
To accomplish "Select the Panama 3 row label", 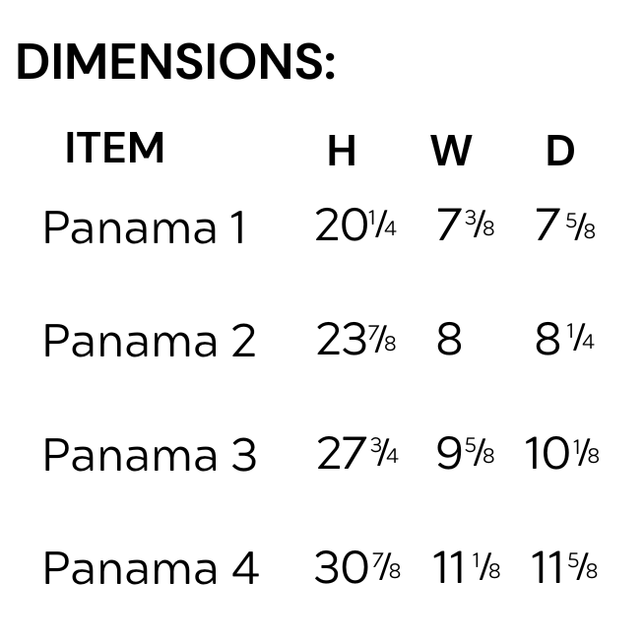I will tap(150, 455).
